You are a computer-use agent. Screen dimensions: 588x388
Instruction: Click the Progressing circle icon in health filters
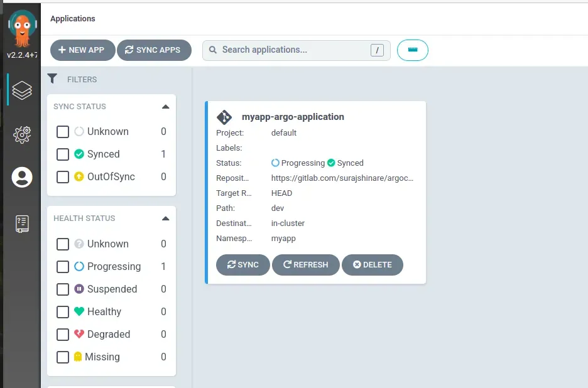79,267
